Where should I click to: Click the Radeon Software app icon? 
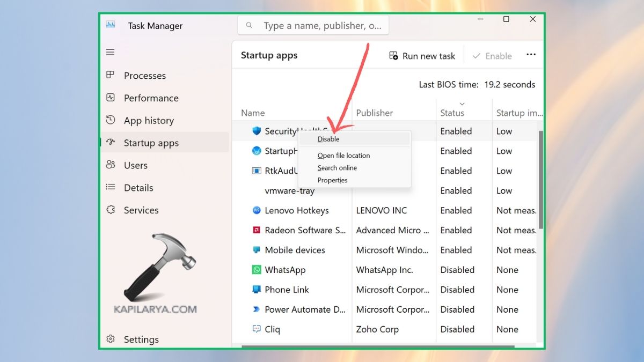point(257,230)
